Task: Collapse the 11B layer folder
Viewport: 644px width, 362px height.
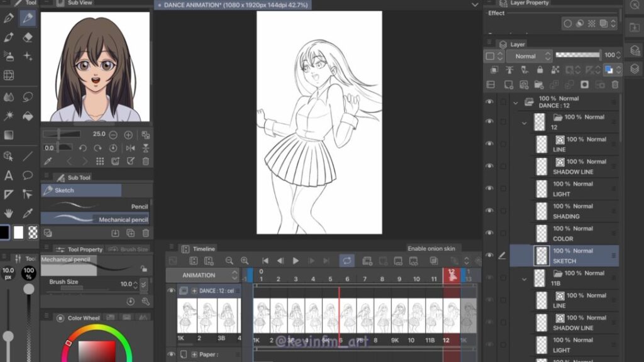Action: 524,279
